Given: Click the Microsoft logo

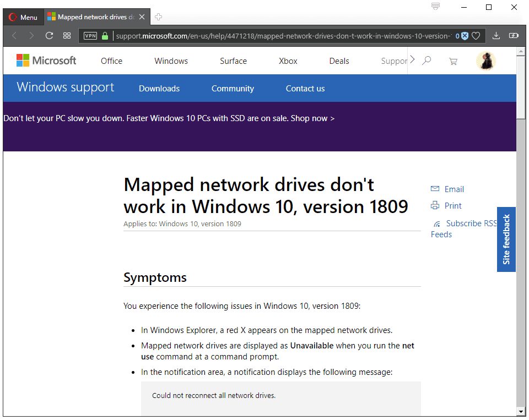Looking at the screenshot, I should pos(46,61).
